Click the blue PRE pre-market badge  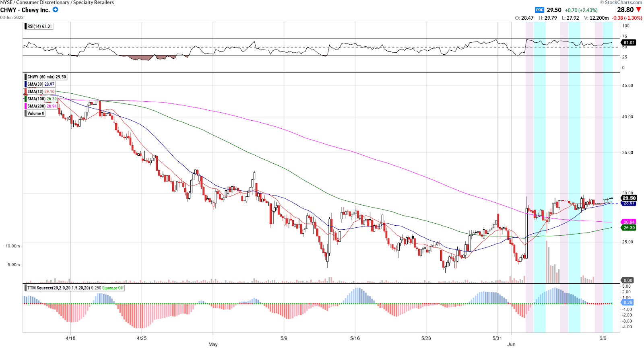click(x=539, y=10)
